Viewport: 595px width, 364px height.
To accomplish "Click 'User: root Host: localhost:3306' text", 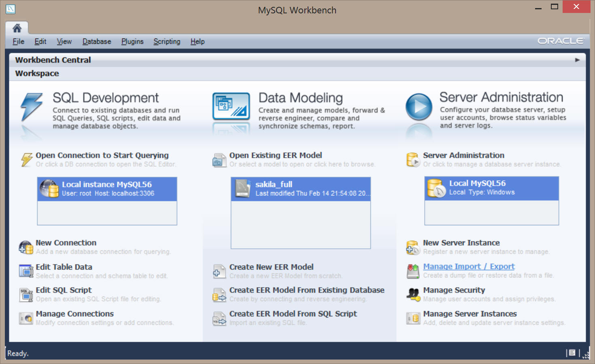I will pos(108,193).
